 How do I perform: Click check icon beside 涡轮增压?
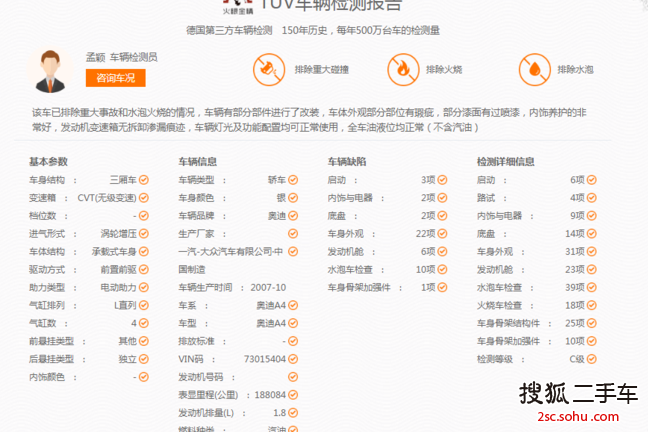pos(144,234)
